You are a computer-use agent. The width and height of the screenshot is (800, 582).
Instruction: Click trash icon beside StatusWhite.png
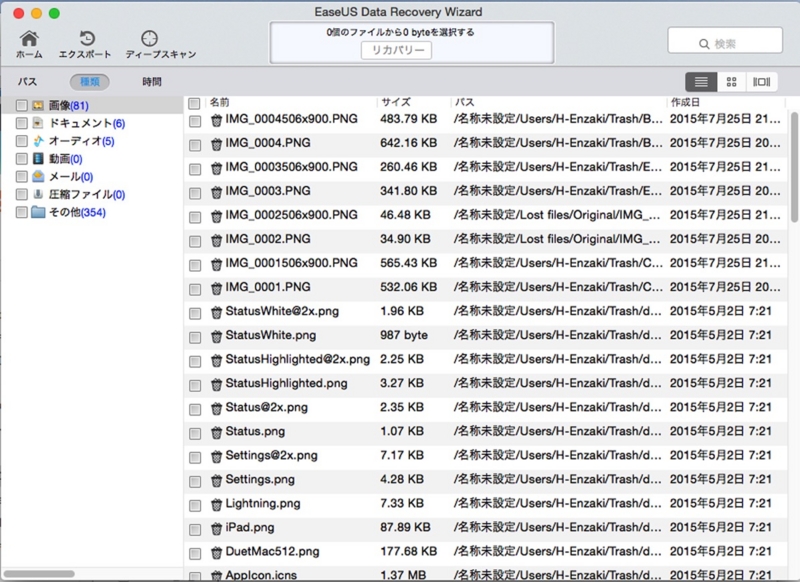pyautogui.click(x=216, y=337)
